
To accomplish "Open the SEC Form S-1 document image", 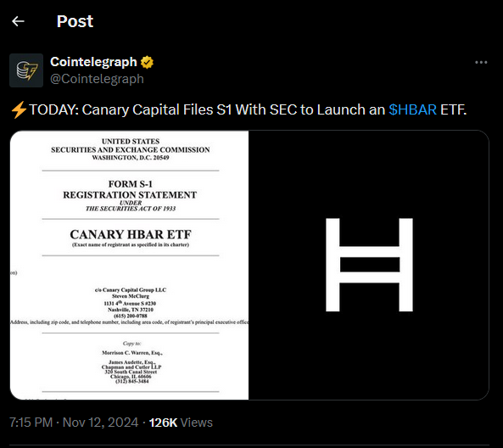I will point(129,265).
